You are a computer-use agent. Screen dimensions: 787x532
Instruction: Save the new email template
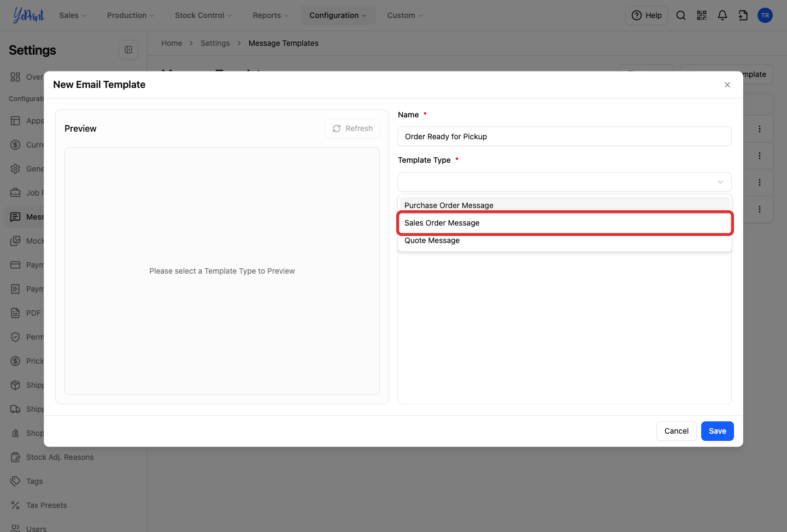718,431
